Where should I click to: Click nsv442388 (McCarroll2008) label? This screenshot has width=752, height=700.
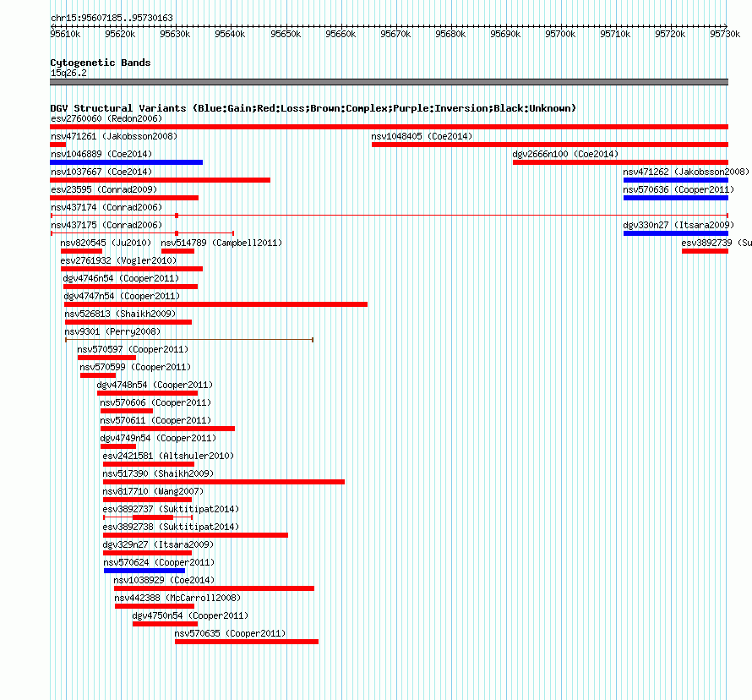coord(177,598)
